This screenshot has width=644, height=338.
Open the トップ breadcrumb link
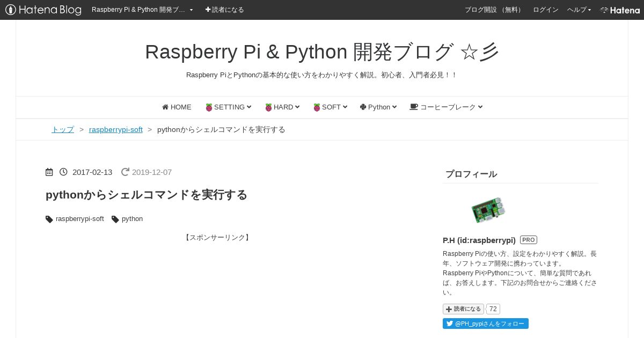tap(63, 130)
